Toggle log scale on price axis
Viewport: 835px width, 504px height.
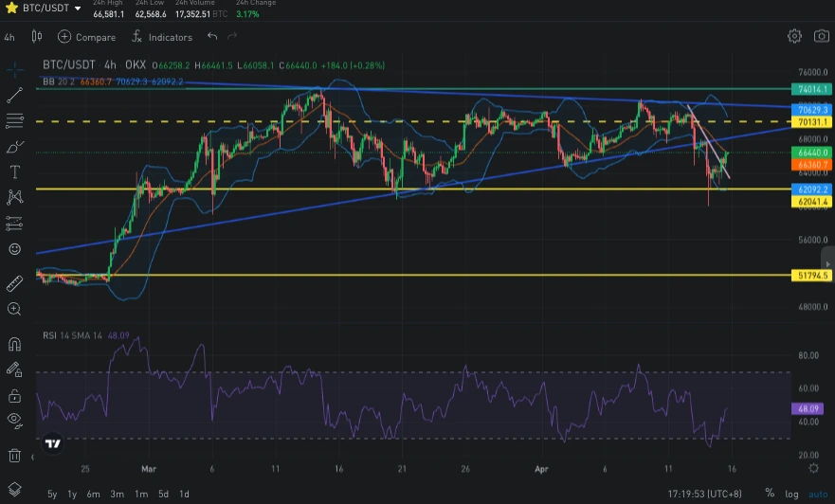[792, 494]
